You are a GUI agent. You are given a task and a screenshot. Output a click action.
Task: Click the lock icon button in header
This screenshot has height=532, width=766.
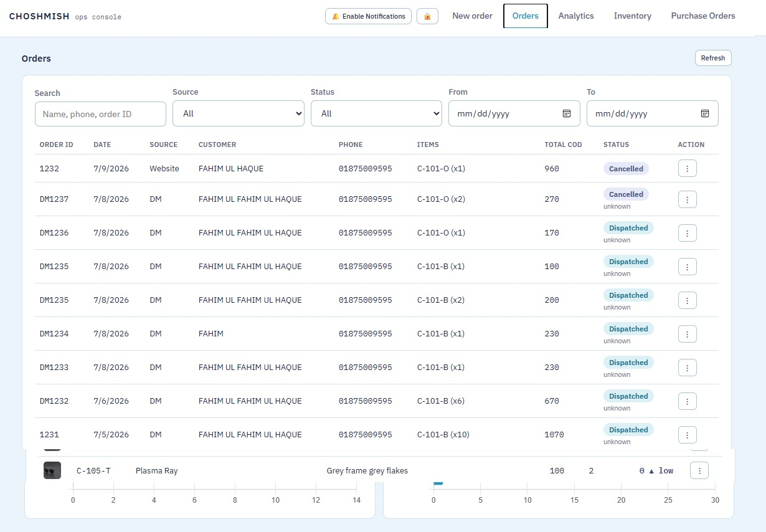(x=427, y=16)
